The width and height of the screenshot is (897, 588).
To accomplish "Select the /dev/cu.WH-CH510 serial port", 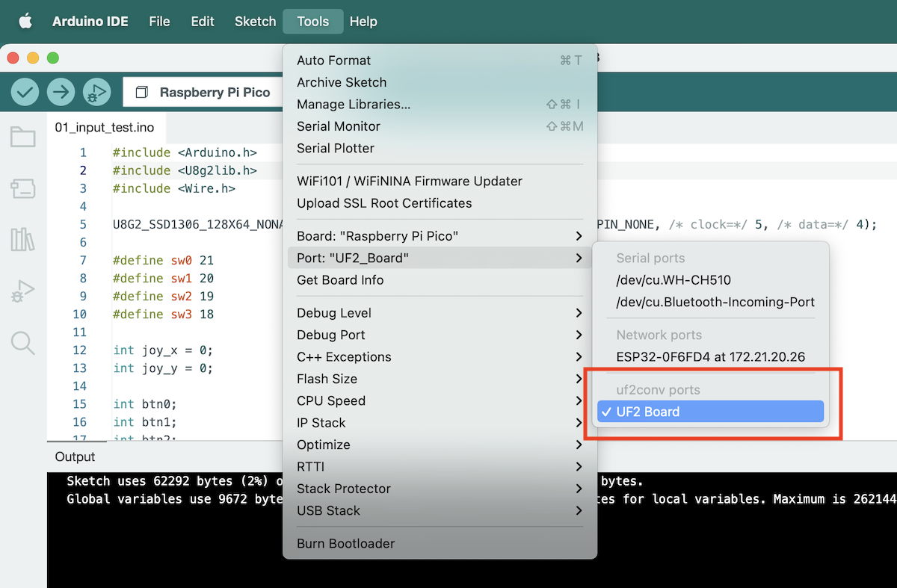I will tap(712, 280).
